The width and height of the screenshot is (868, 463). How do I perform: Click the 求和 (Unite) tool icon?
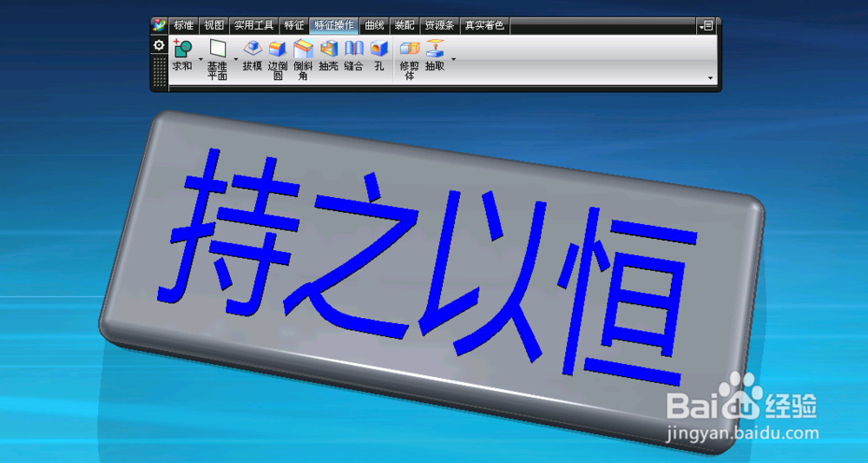[182, 49]
